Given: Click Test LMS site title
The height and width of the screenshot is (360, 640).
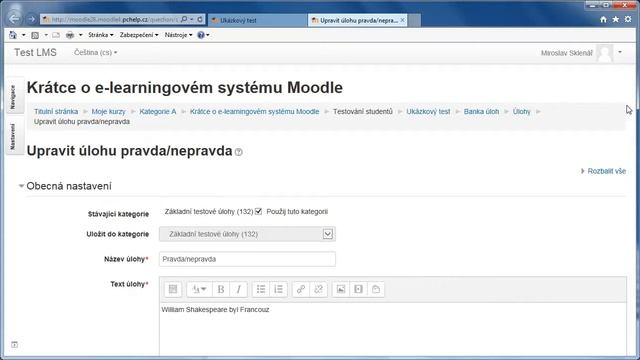Looking at the screenshot, I should (36, 53).
